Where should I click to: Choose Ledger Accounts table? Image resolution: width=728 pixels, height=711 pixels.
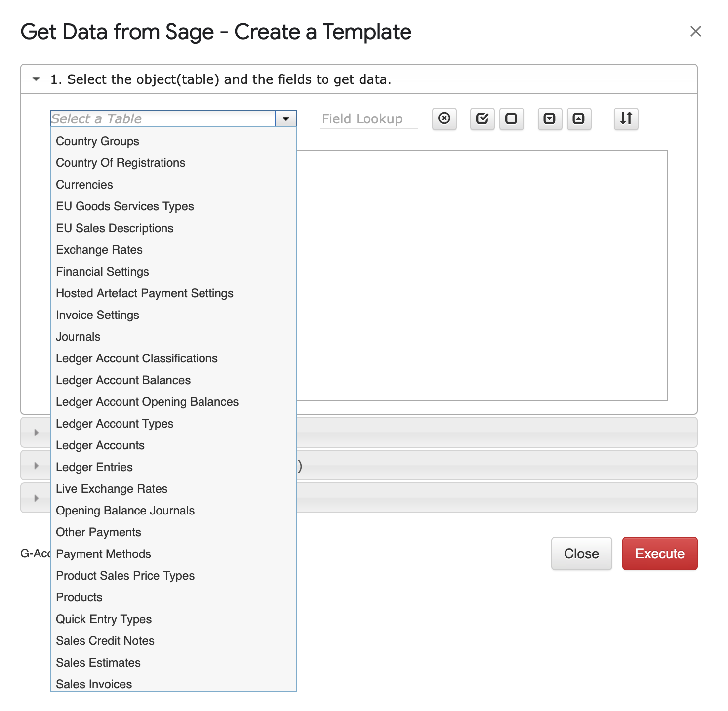tap(173, 445)
